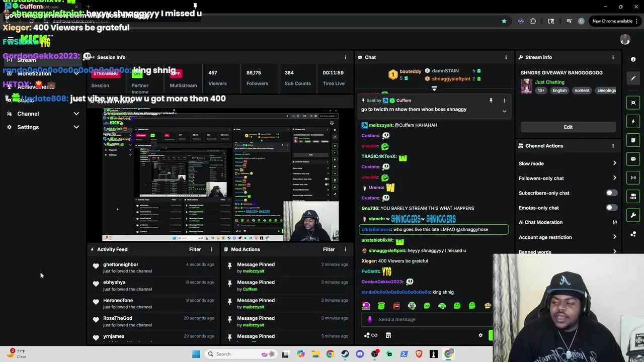Open the Stream info panel three-dot menu
The height and width of the screenshot is (362, 644).
[x=613, y=57]
